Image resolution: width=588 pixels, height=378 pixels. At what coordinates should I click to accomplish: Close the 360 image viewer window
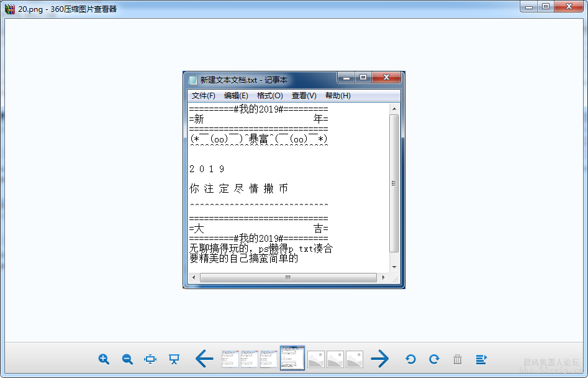click(569, 7)
